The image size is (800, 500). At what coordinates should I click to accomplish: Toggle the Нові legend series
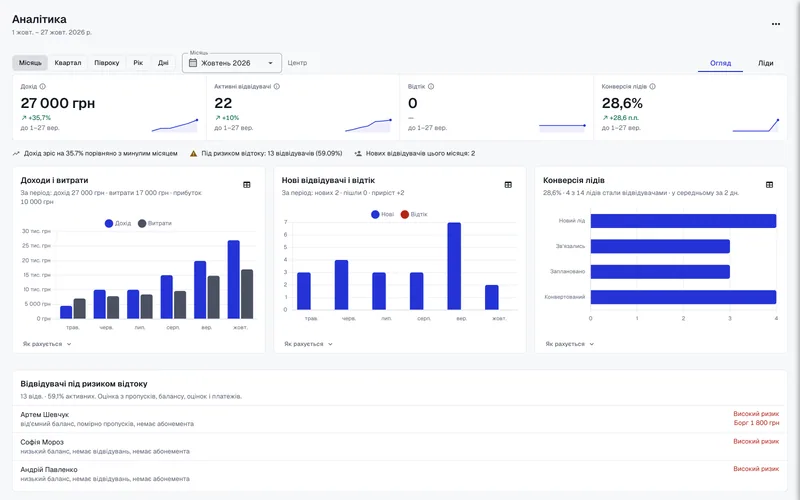(x=383, y=214)
